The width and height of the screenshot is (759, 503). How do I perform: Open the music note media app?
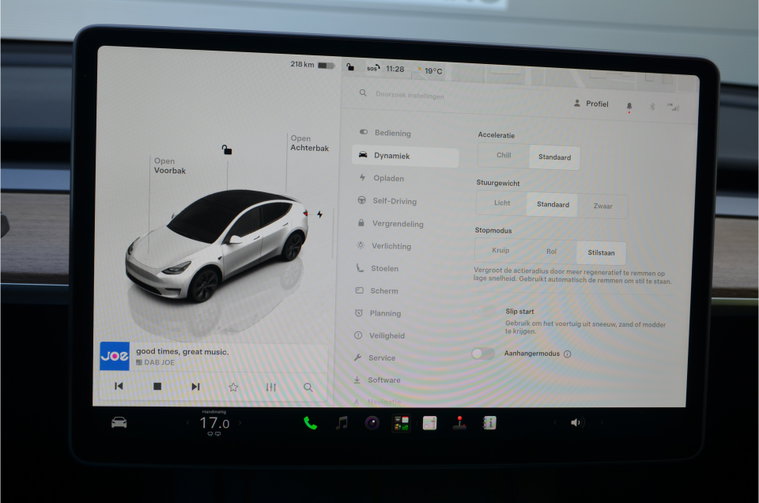[342, 423]
